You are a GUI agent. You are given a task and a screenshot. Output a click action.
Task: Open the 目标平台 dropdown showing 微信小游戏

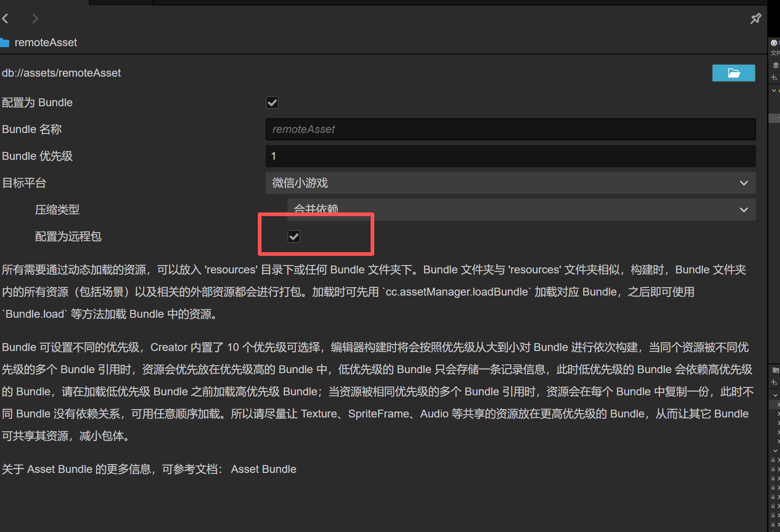[511, 183]
